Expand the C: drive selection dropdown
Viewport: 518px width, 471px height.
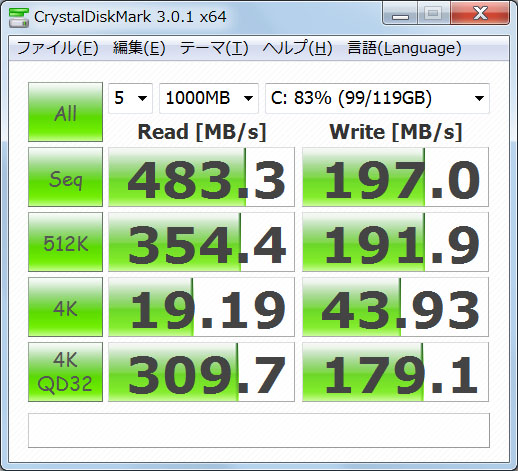click(x=377, y=98)
